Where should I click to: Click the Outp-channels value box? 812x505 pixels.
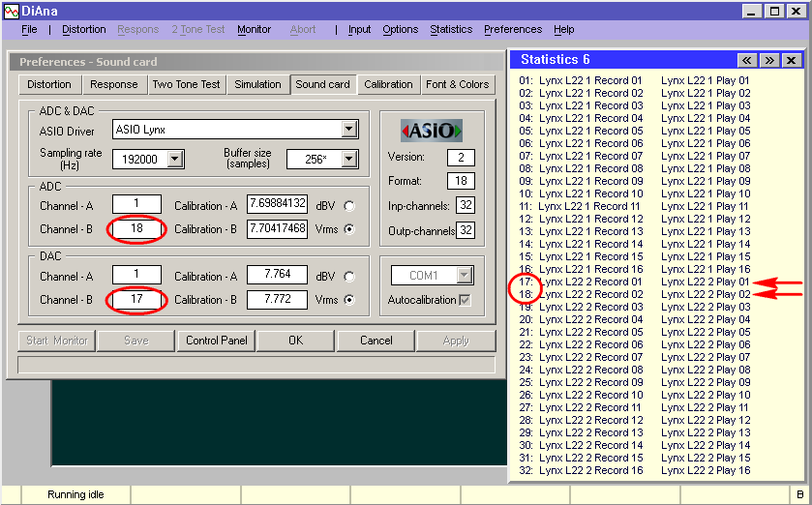[466, 229]
